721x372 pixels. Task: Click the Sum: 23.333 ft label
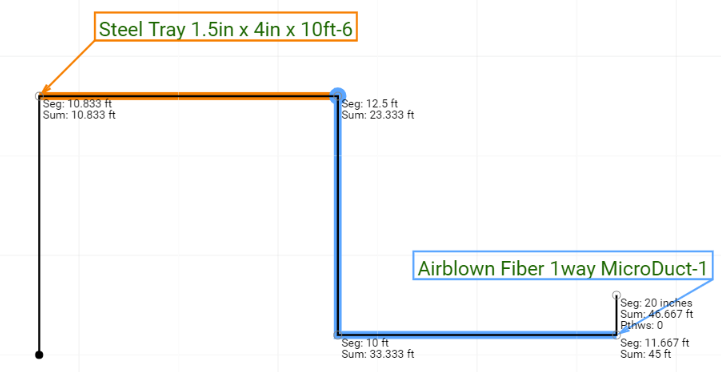tap(378, 115)
